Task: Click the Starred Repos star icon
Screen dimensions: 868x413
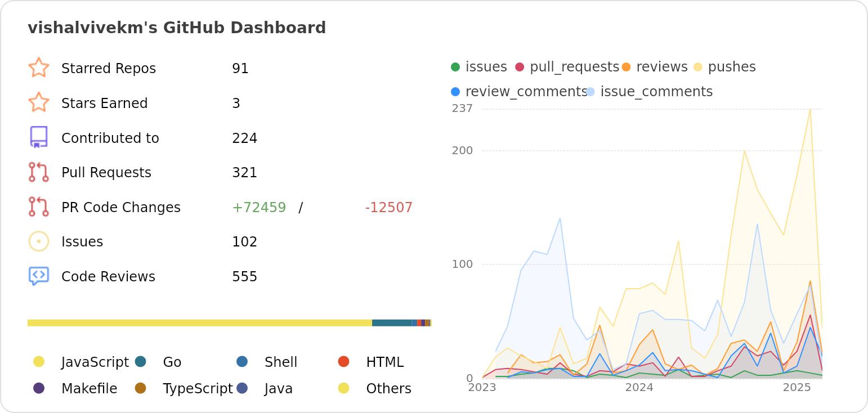Action: coord(39,68)
